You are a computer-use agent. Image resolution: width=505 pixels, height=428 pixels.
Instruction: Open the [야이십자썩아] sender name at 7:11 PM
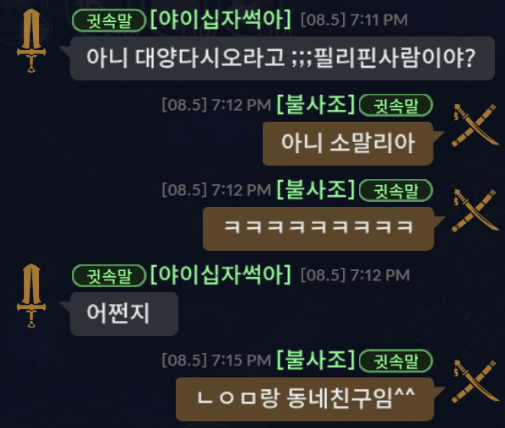coord(221,20)
